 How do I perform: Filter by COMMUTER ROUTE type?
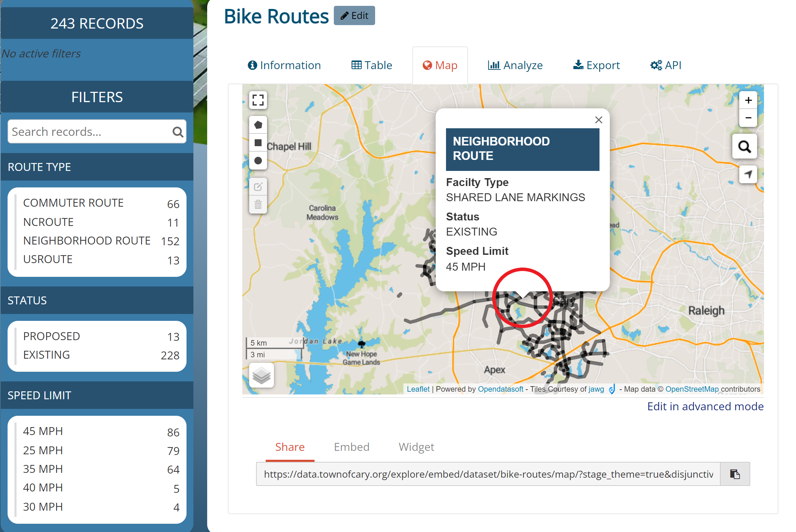click(x=73, y=203)
